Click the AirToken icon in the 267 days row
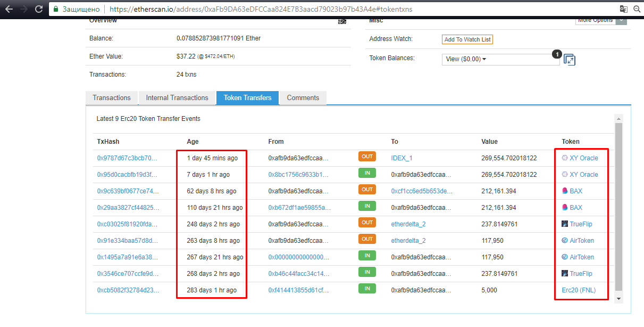Screen dimensions: 644x327 click(x=565, y=257)
